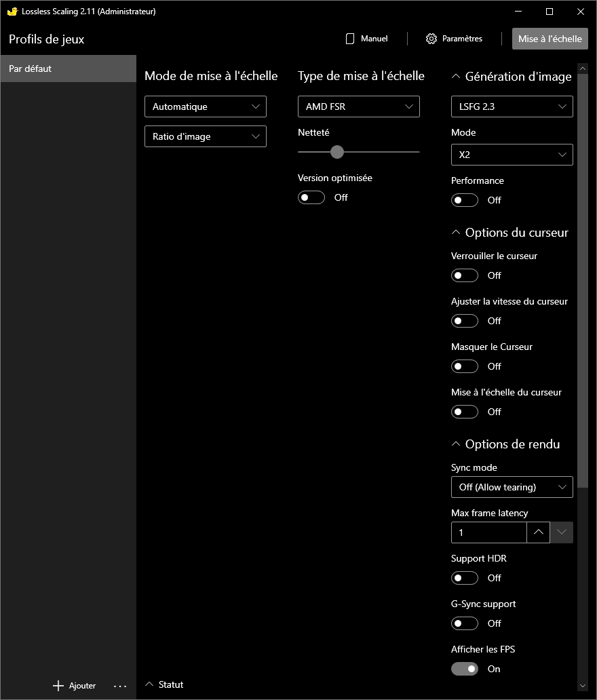The image size is (597, 700).
Task: Open the Sync mode dropdown
Action: (512, 487)
